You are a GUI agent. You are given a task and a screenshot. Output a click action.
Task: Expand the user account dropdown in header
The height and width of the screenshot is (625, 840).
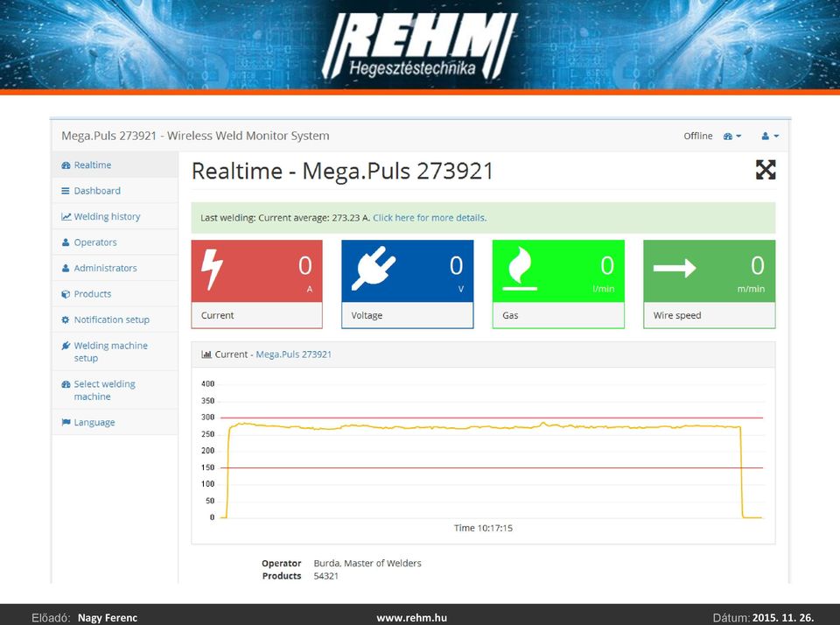point(770,137)
